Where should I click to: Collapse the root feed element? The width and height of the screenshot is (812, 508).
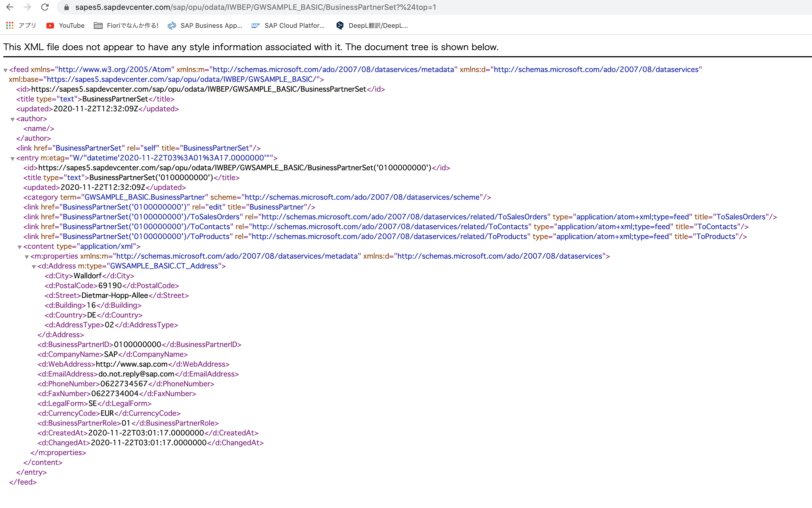click(5, 70)
